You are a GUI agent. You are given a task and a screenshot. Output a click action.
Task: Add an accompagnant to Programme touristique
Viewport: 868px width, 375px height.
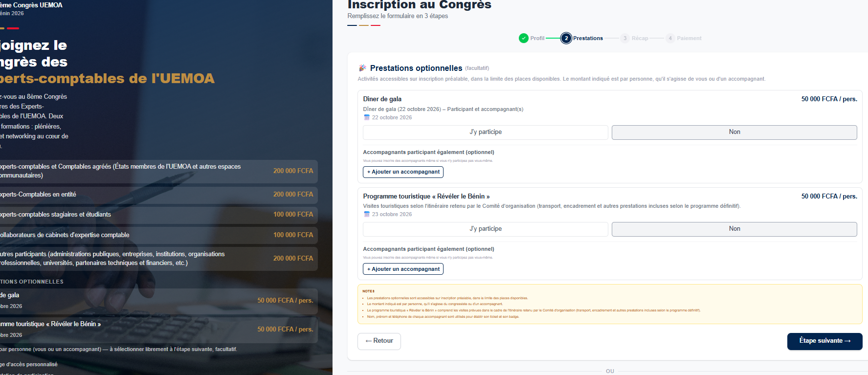tap(403, 269)
